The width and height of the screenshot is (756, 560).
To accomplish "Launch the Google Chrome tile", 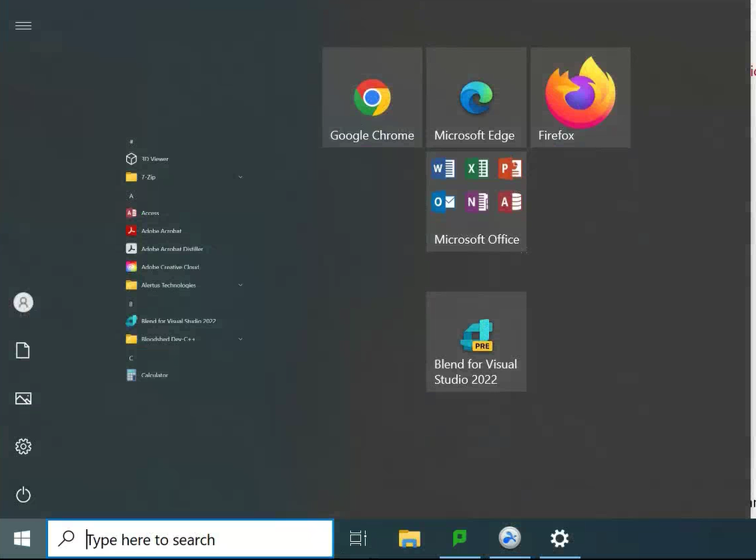I will coord(371,97).
